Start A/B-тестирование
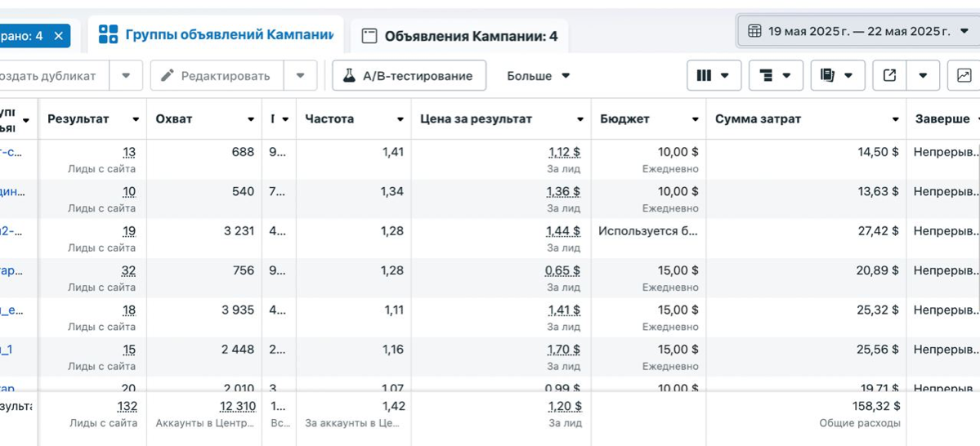The height and width of the screenshot is (446, 980). pyautogui.click(x=409, y=76)
